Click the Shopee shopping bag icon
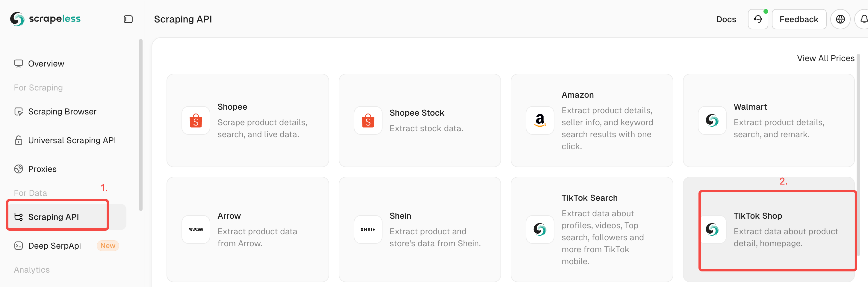The height and width of the screenshot is (287, 868). 196,121
